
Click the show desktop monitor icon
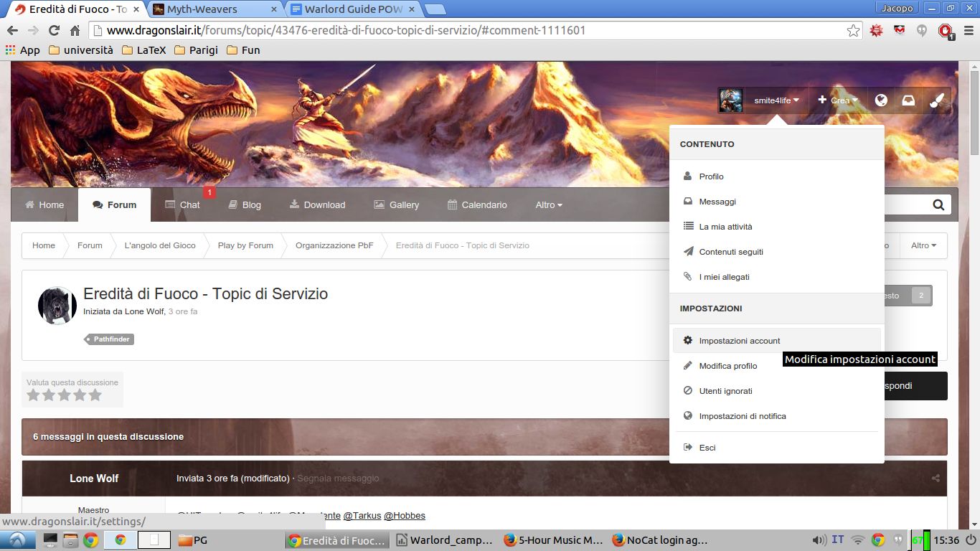point(51,540)
